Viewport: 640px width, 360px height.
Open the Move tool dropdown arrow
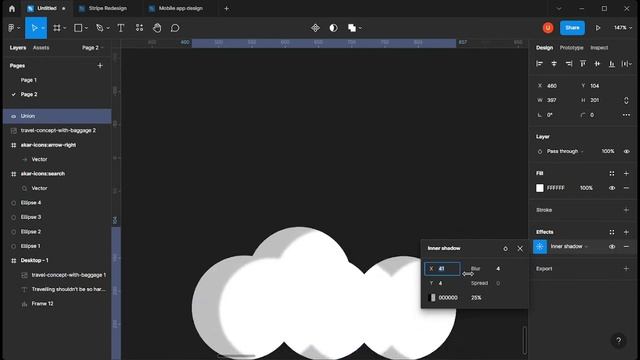(x=42, y=28)
